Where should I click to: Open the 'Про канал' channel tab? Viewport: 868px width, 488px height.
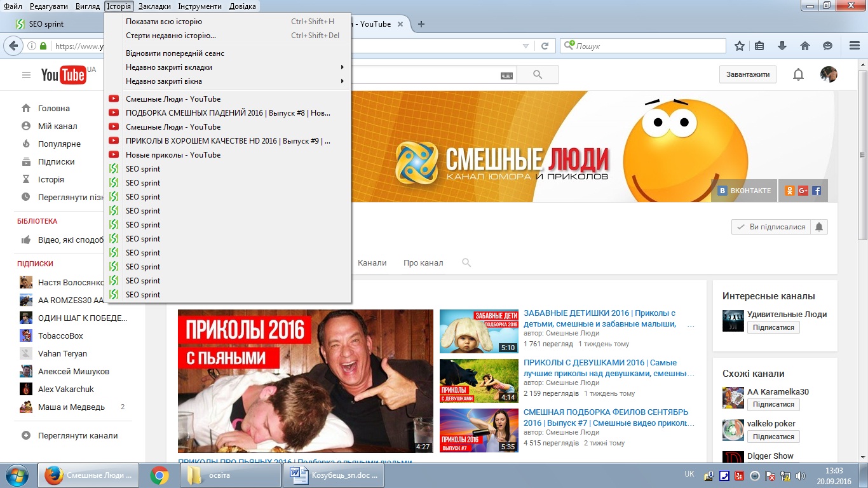tap(423, 262)
